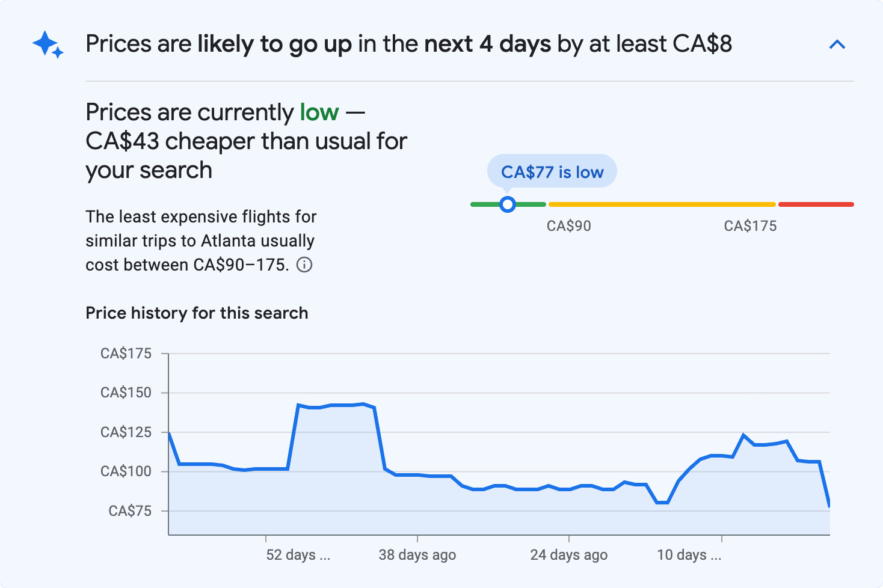Screen dimensions: 883x588
Task: Click the CA$75 y-axis label
Action: coord(130,511)
